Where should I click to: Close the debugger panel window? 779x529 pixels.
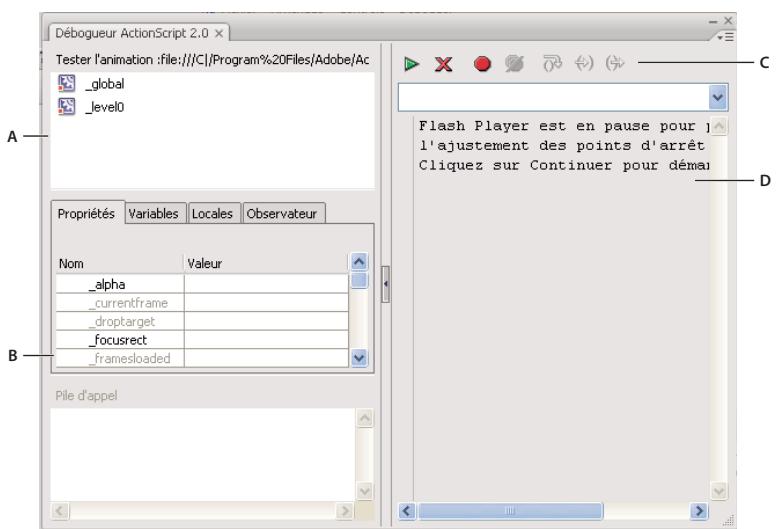[x=728, y=20]
